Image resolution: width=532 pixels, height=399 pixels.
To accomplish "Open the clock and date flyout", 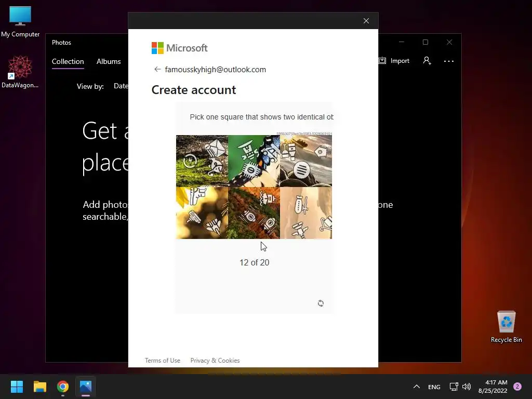I will tap(493, 387).
